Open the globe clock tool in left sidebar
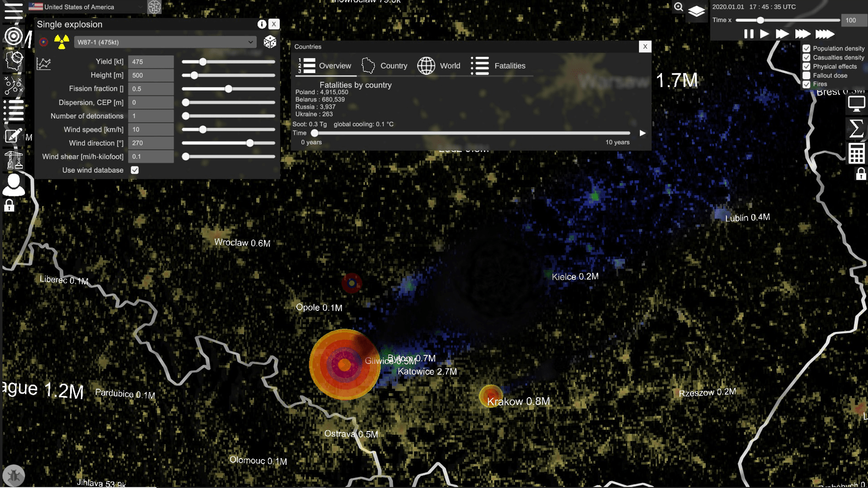Viewport: 868px width, 488px height. (14, 61)
